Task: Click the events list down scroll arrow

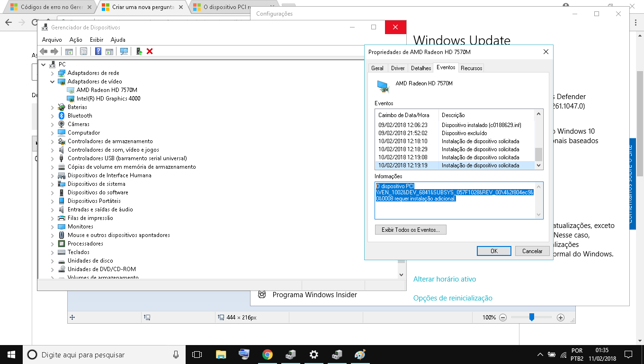Action: pos(538,165)
